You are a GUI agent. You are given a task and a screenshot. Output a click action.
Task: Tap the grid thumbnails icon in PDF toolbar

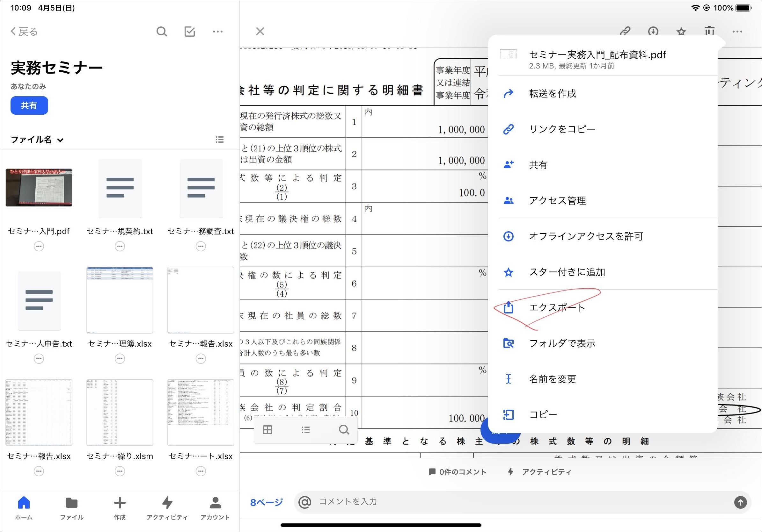click(x=267, y=430)
